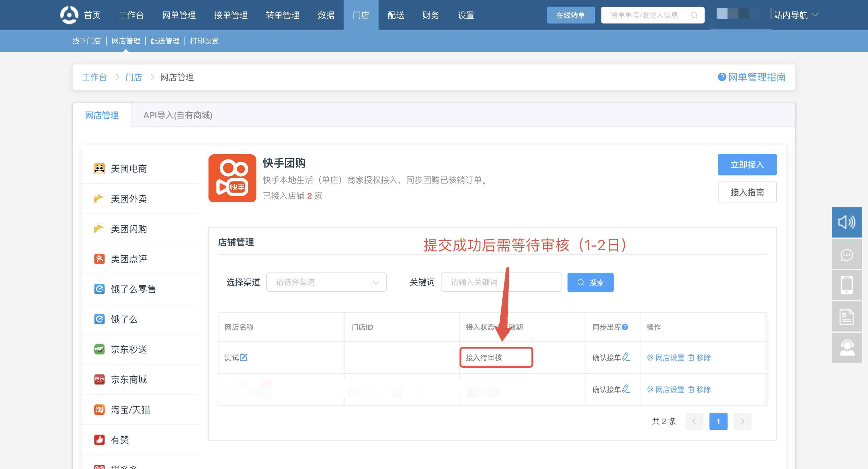Select 美团电商 channel in left list

pos(140,168)
